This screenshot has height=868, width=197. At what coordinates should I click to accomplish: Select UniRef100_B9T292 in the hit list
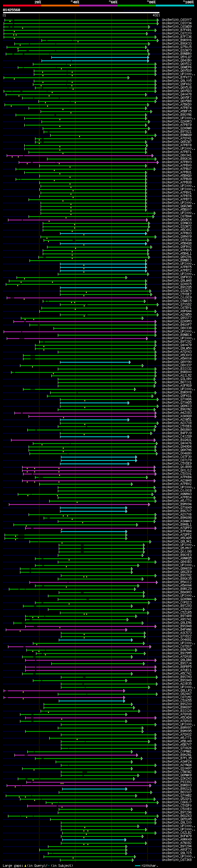point(177,342)
